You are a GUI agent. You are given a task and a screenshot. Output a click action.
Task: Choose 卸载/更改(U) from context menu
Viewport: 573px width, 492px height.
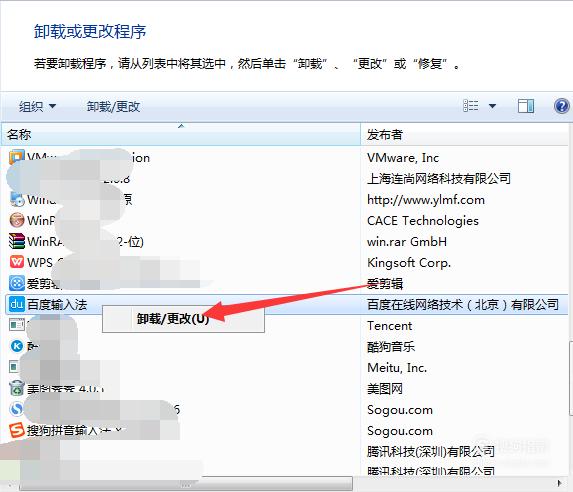tap(183, 319)
